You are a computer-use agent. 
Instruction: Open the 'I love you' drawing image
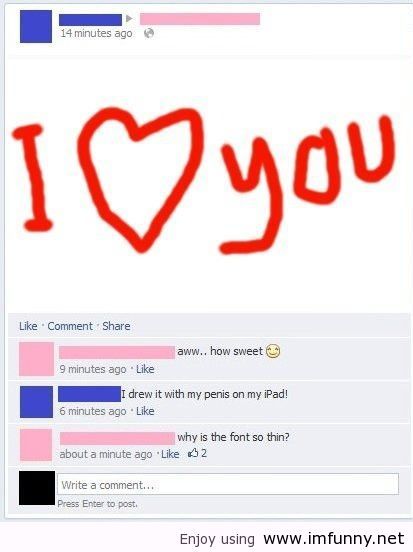tap(205, 181)
